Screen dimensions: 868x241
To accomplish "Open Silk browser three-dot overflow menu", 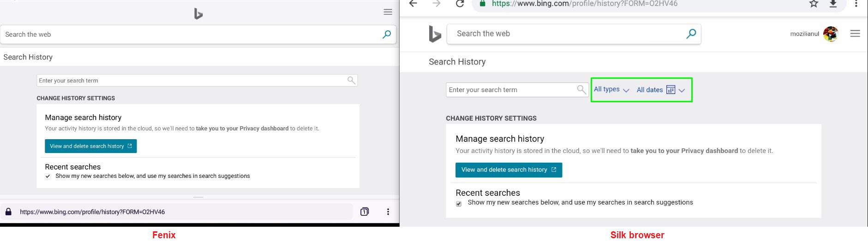I will 856,4.
